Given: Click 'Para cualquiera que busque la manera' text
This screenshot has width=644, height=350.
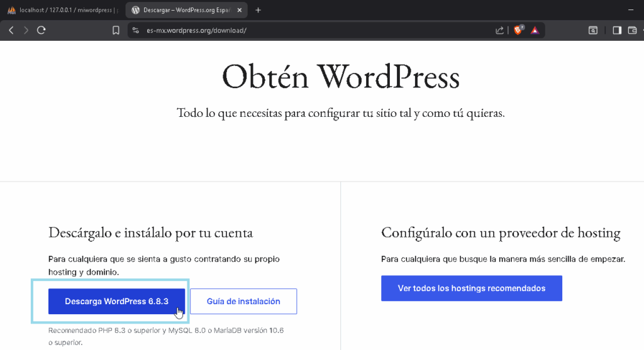Looking at the screenshot, I should tap(503, 260).
